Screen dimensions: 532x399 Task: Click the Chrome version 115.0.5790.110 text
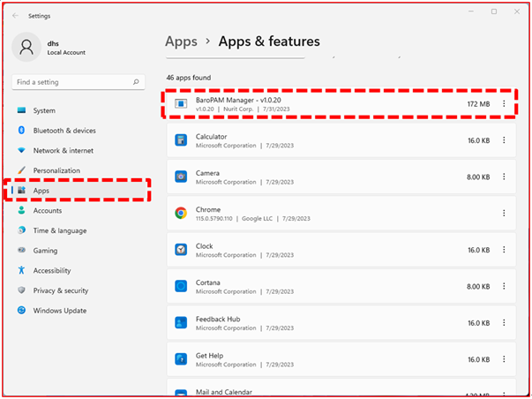[214, 219]
